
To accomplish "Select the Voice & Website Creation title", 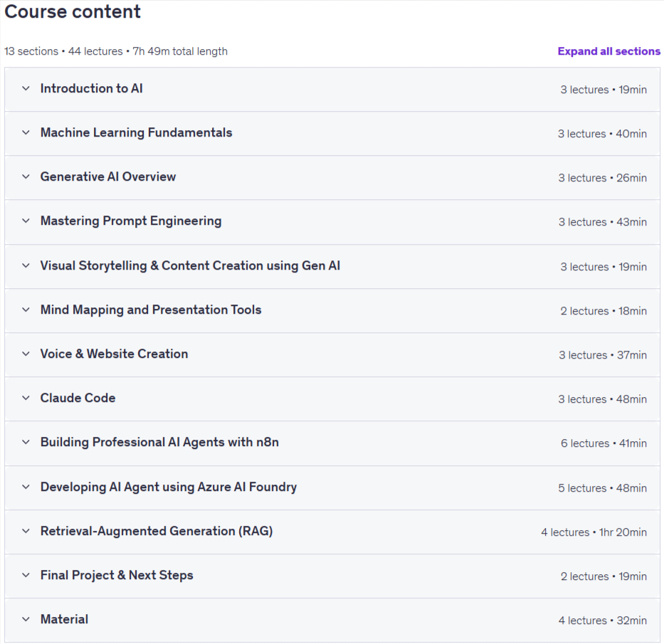I will [x=114, y=354].
